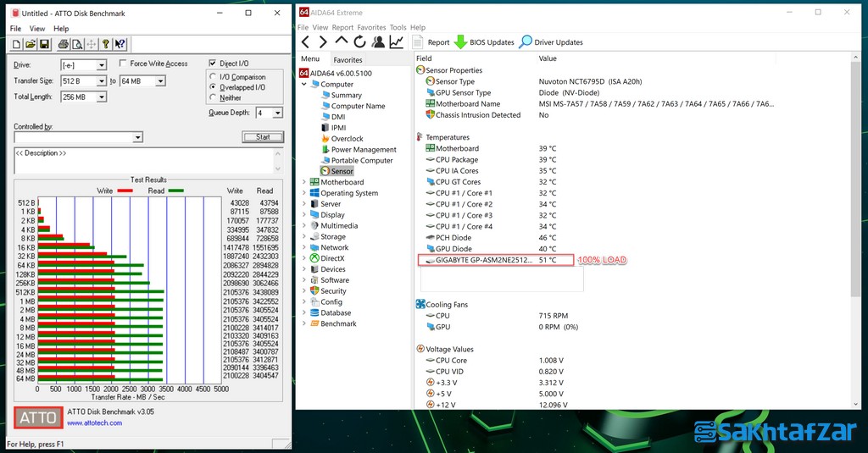Click the Open folder icon in ATTO

click(31, 44)
